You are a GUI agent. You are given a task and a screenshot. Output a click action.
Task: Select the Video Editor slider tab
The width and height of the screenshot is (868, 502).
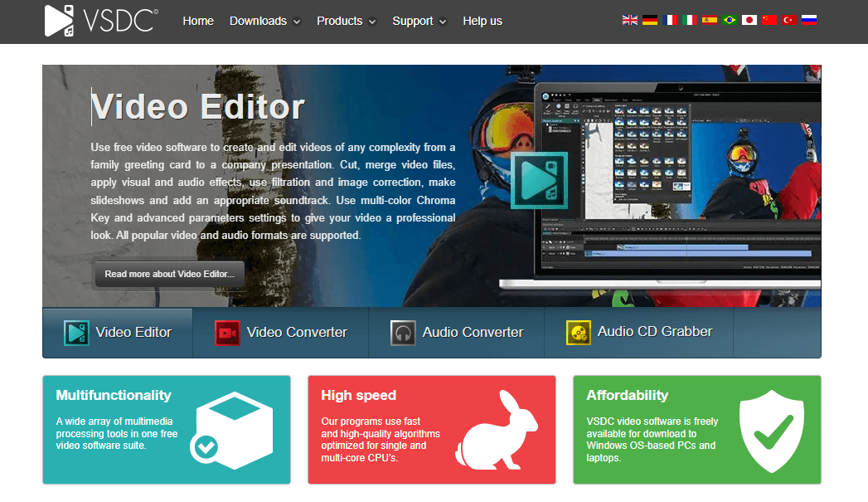click(x=118, y=333)
